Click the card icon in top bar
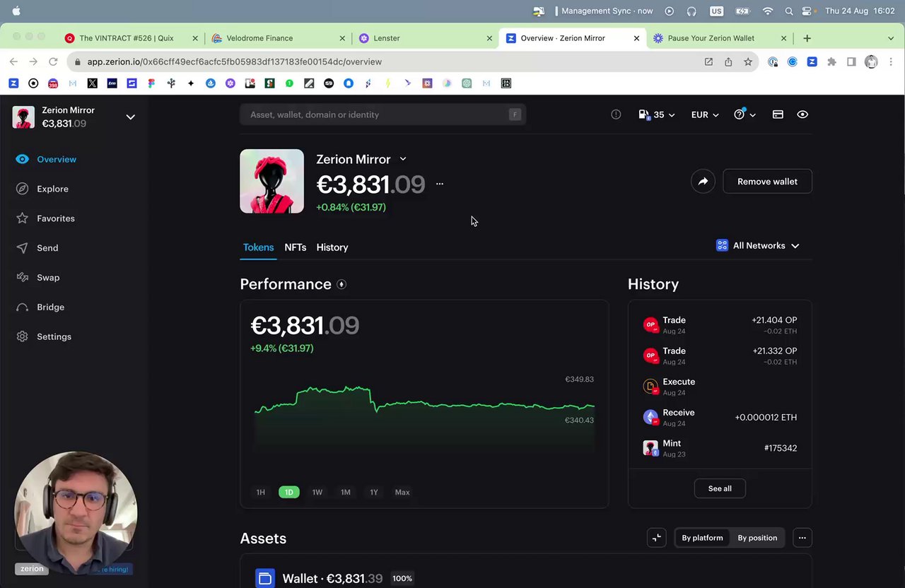This screenshot has width=905, height=588. (778, 114)
